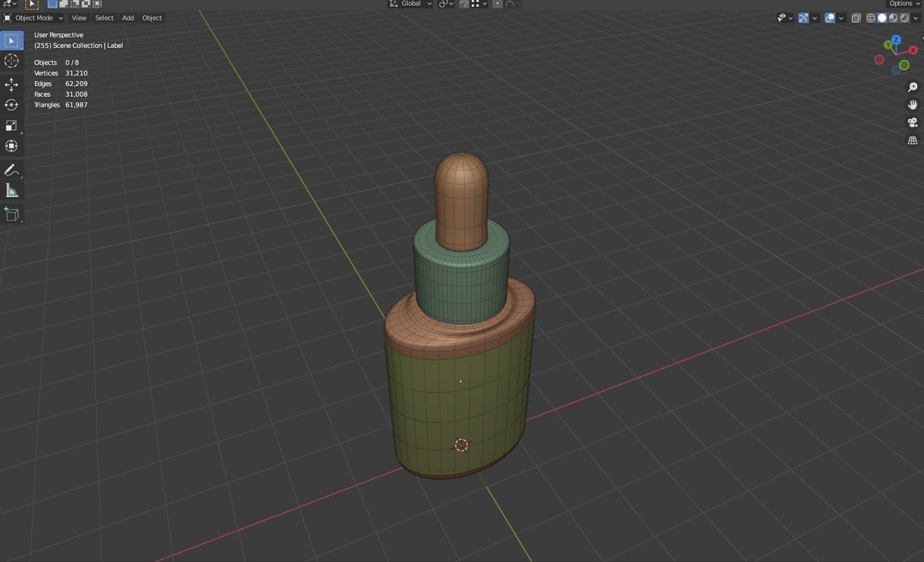The width and height of the screenshot is (924, 562).
Task: Set selection mode to new selection
Action: point(53,4)
